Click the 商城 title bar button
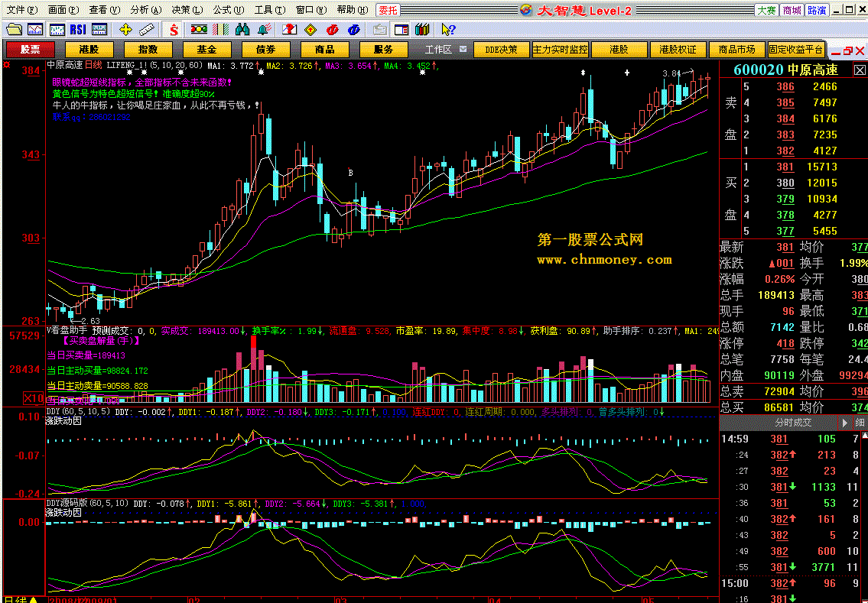 [x=792, y=10]
